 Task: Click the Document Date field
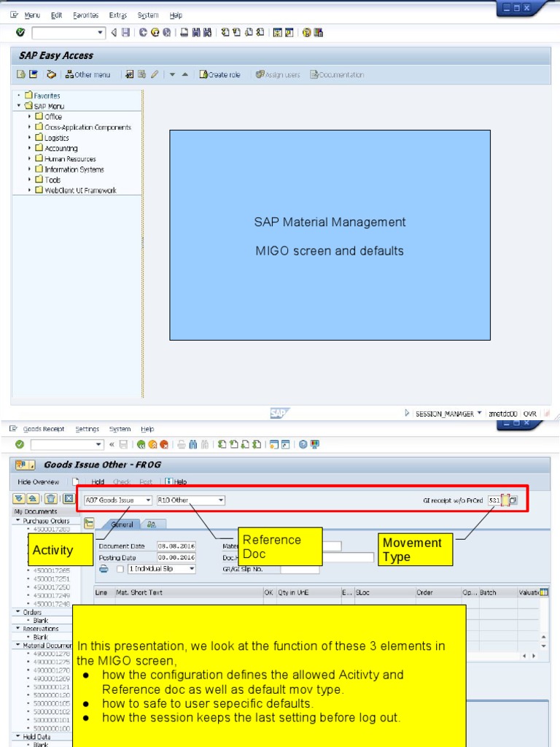176,546
